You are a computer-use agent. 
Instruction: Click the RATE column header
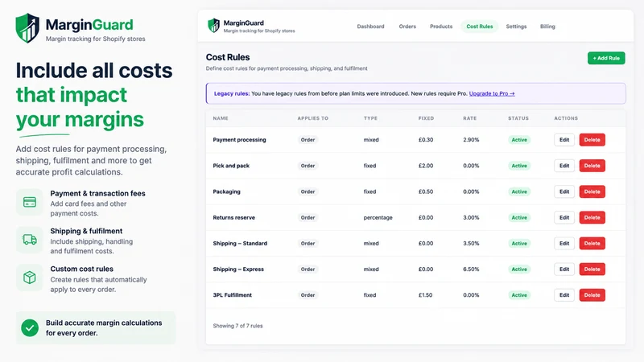tap(470, 118)
